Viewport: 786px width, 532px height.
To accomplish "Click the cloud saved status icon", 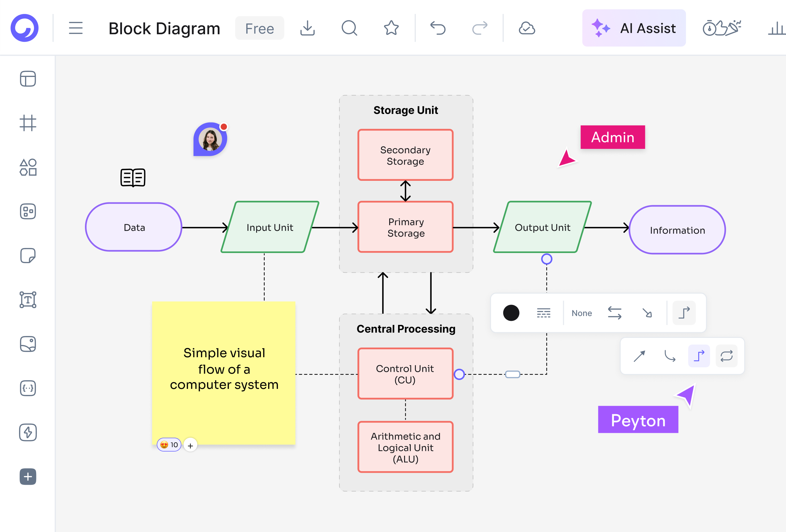I will point(527,28).
